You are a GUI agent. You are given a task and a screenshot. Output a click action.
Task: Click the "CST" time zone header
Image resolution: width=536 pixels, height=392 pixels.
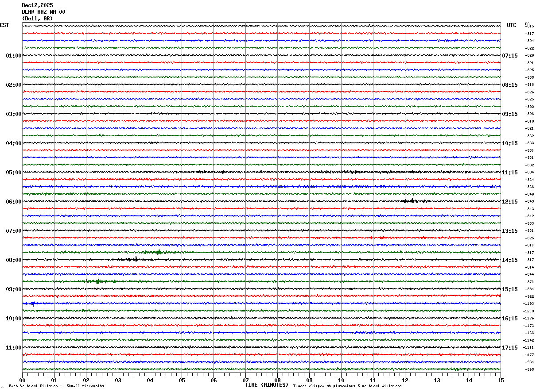[4, 25]
